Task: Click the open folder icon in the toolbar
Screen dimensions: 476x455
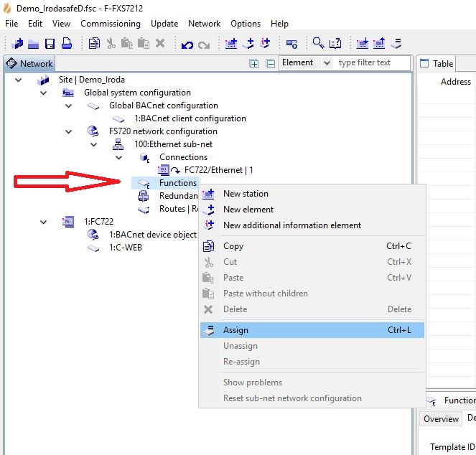Action: point(34,44)
